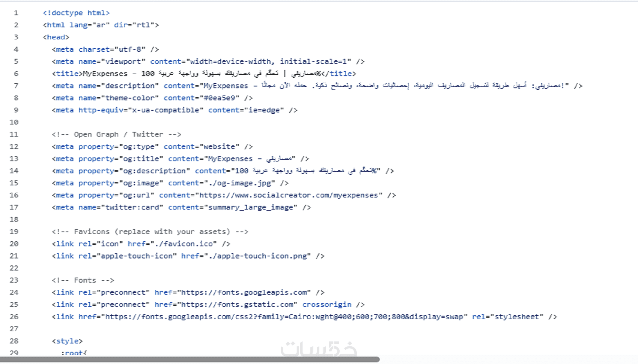Click line number 20 in the gutter
Screen dimensions: 638x364
pos(14,244)
